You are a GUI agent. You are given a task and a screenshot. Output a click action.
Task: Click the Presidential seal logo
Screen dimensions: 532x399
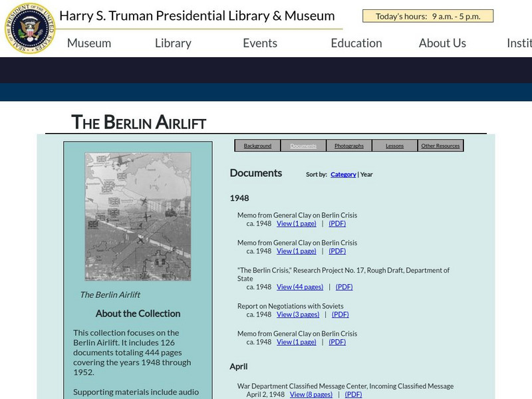(x=30, y=28)
